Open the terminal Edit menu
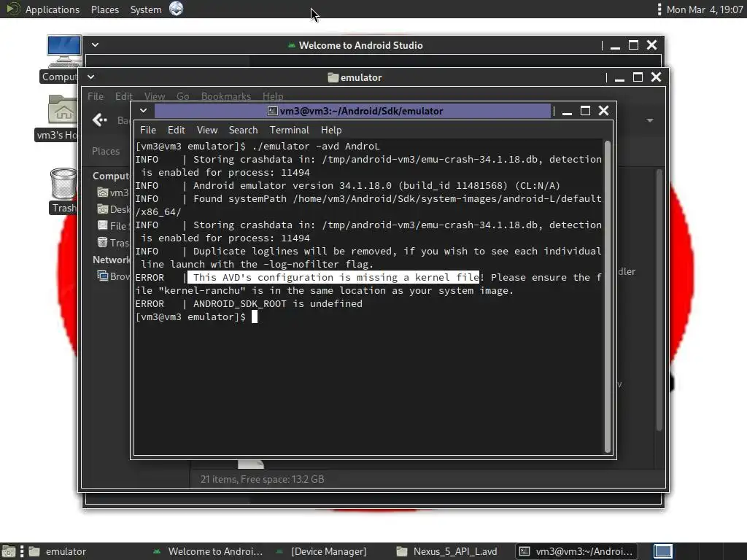This screenshot has height=560, width=747. tap(176, 130)
